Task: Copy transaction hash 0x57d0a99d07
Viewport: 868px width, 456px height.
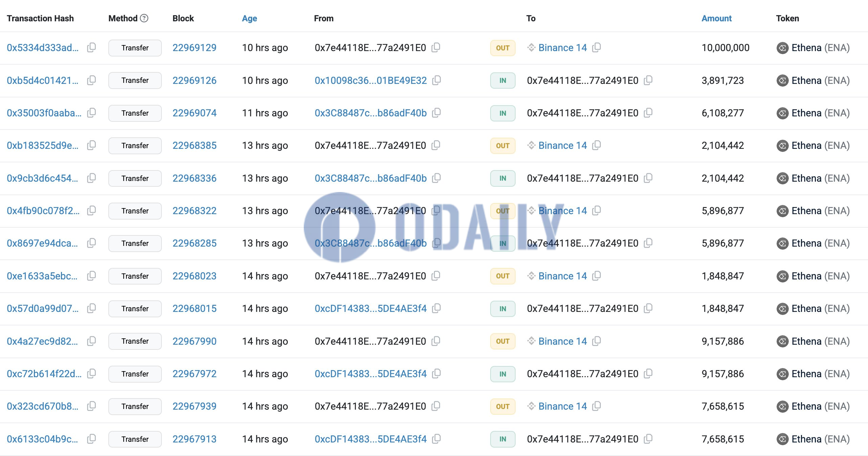Action: (x=91, y=309)
